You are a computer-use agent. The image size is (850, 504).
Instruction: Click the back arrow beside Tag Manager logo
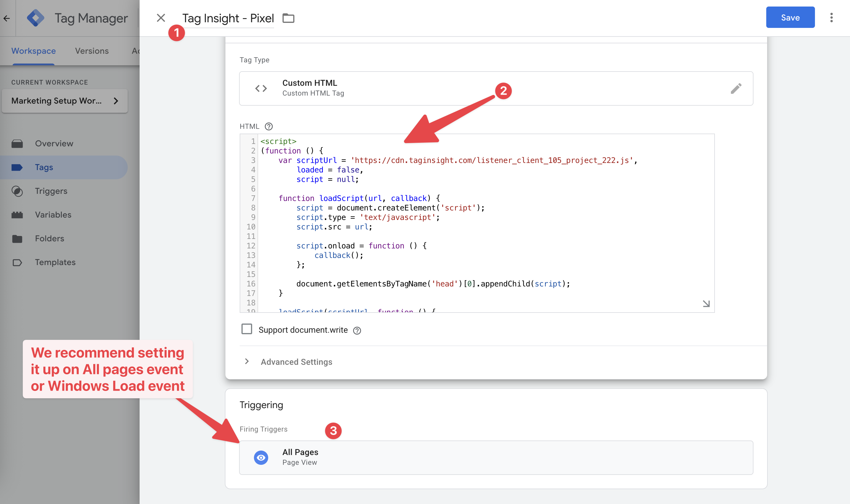tap(7, 18)
